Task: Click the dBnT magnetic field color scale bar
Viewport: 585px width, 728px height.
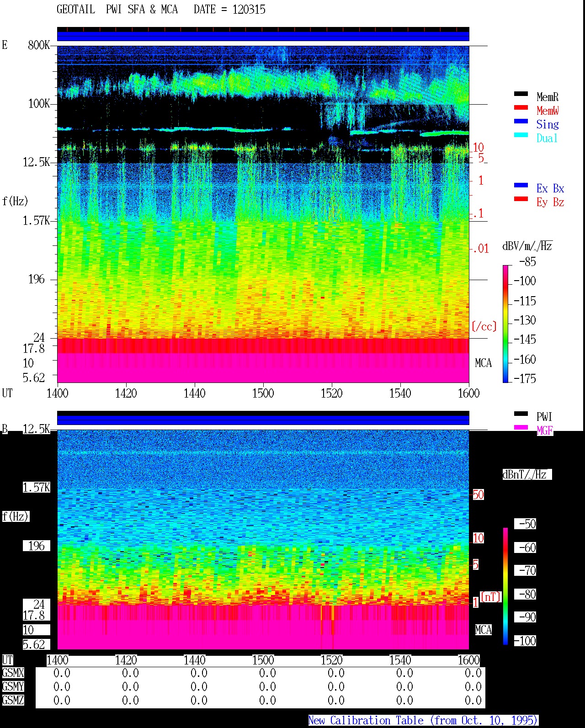Action: [x=505, y=586]
